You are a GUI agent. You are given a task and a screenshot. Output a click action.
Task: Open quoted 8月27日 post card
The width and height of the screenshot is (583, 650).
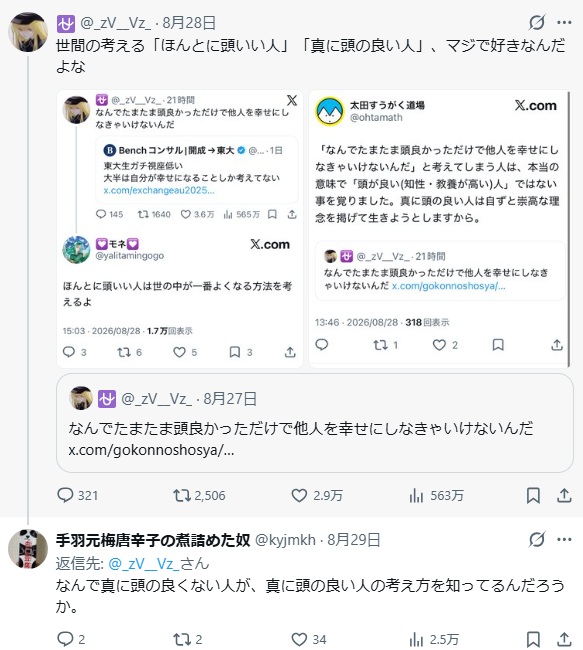315,423
